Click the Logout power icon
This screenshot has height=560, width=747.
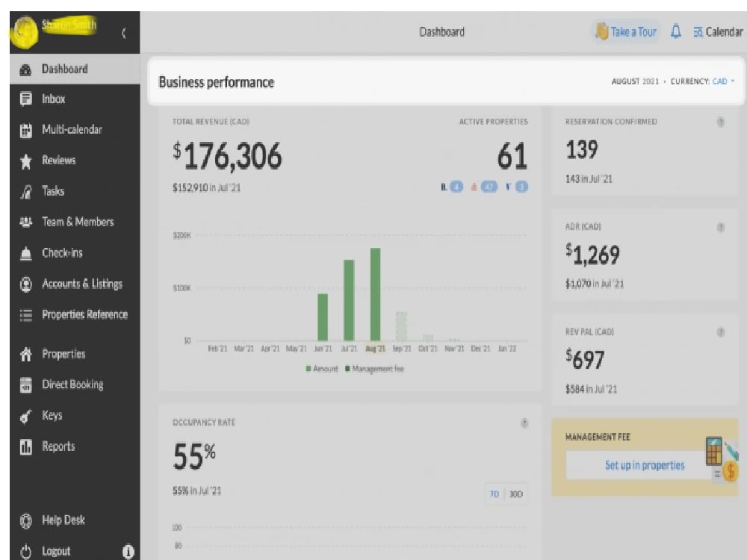[x=25, y=552]
